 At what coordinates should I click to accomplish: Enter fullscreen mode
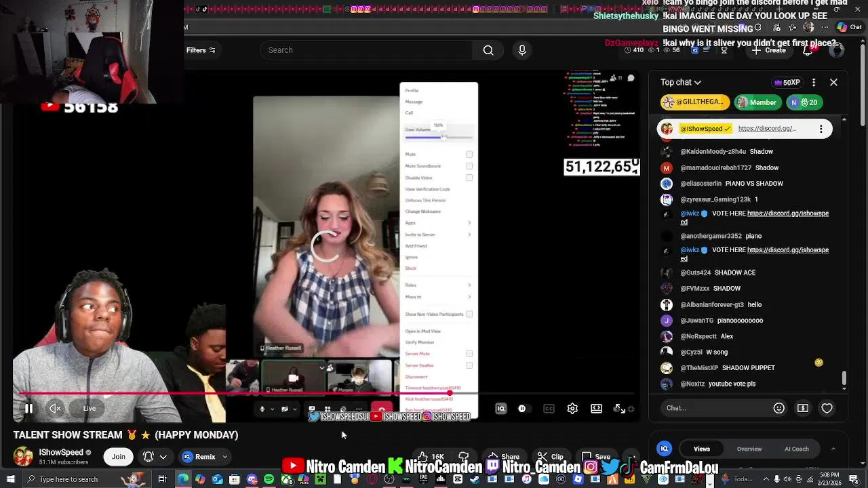tap(619, 408)
